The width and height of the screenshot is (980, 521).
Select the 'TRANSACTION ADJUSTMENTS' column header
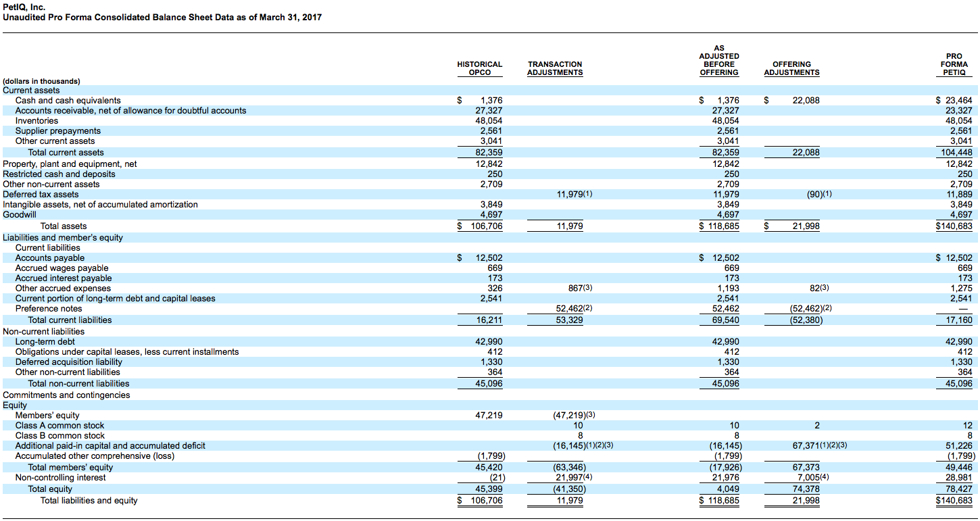555,68
